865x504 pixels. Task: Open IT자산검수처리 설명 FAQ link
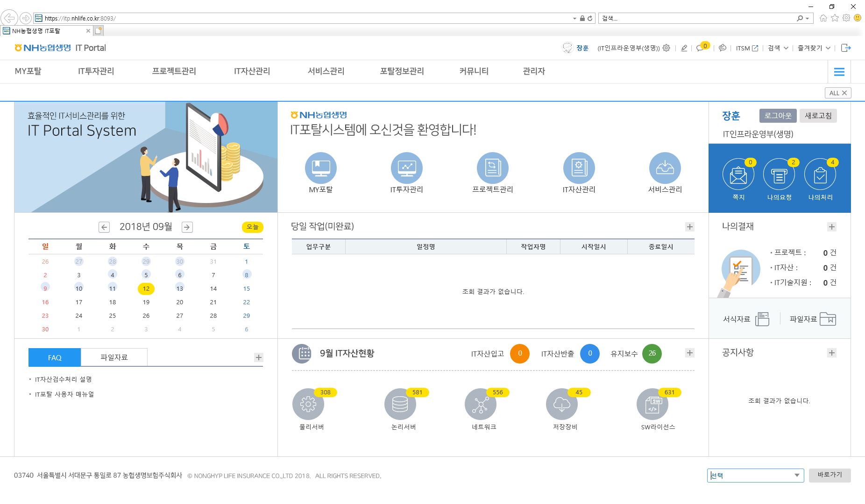click(x=63, y=379)
